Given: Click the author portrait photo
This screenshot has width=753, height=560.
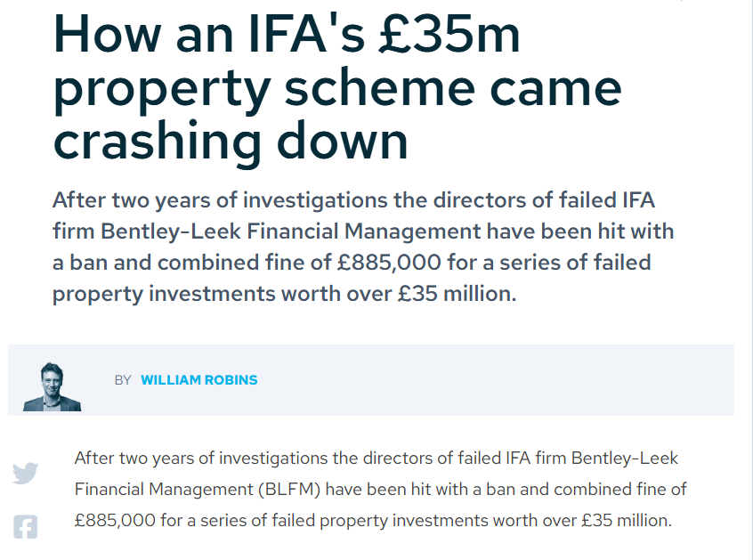Looking at the screenshot, I should tap(52, 387).
